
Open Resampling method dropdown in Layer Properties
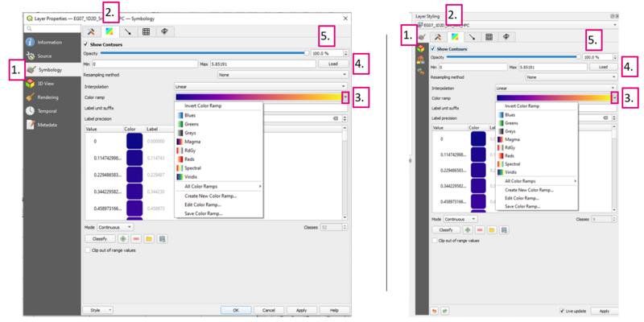(282, 75)
